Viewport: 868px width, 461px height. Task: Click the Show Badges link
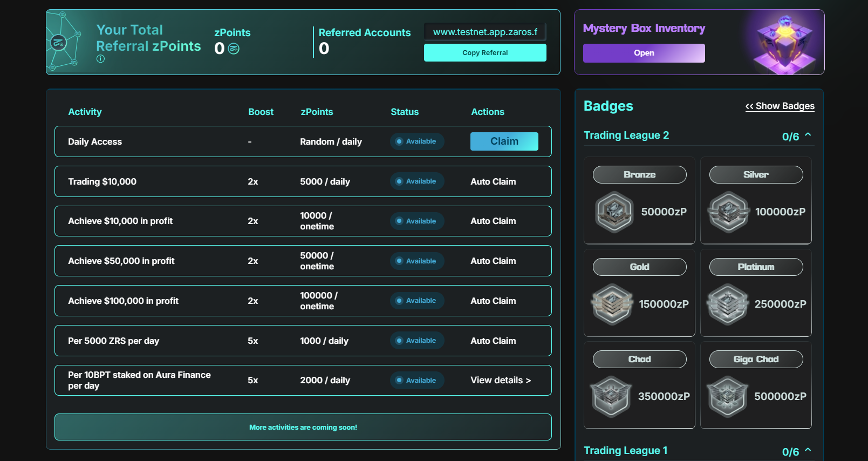click(x=780, y=106)
